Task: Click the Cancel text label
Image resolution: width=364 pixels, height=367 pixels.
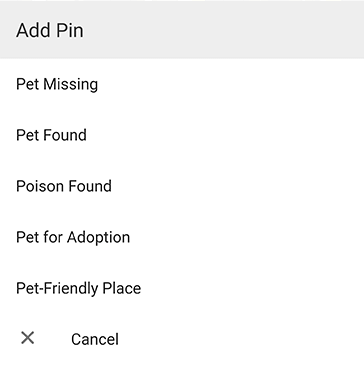Action: click(95, 339)
